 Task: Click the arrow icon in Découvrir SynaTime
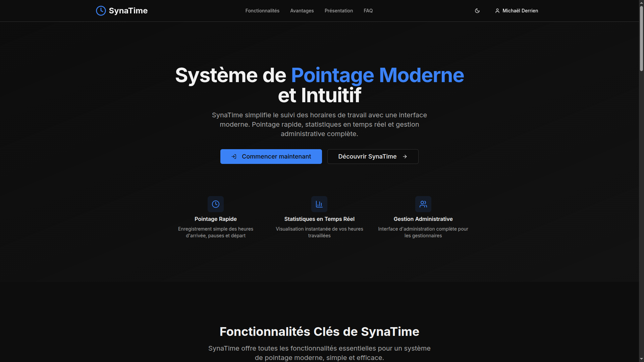click(x=405, y=157)
